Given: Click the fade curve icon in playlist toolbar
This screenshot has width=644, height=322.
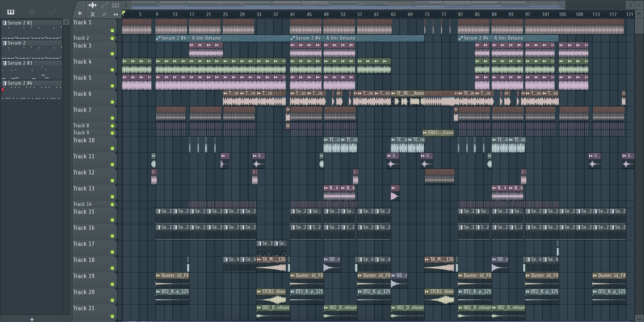Looking at the screenshot, I should coord(104,14).
